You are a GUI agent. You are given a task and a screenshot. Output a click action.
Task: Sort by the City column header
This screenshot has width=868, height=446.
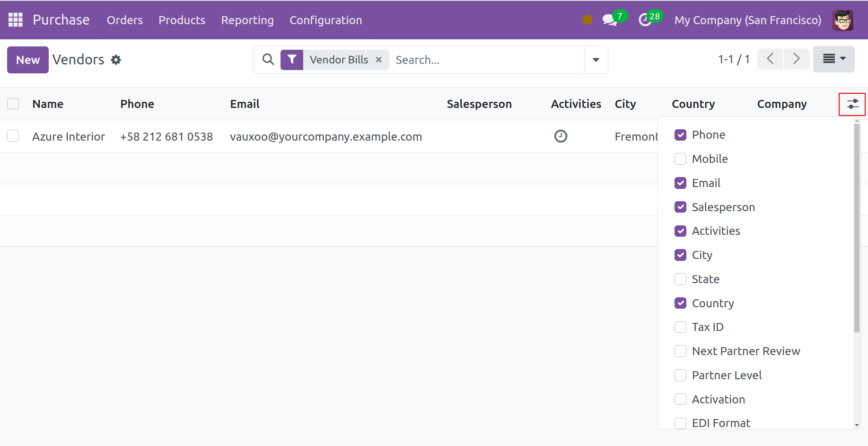(625, 104)
